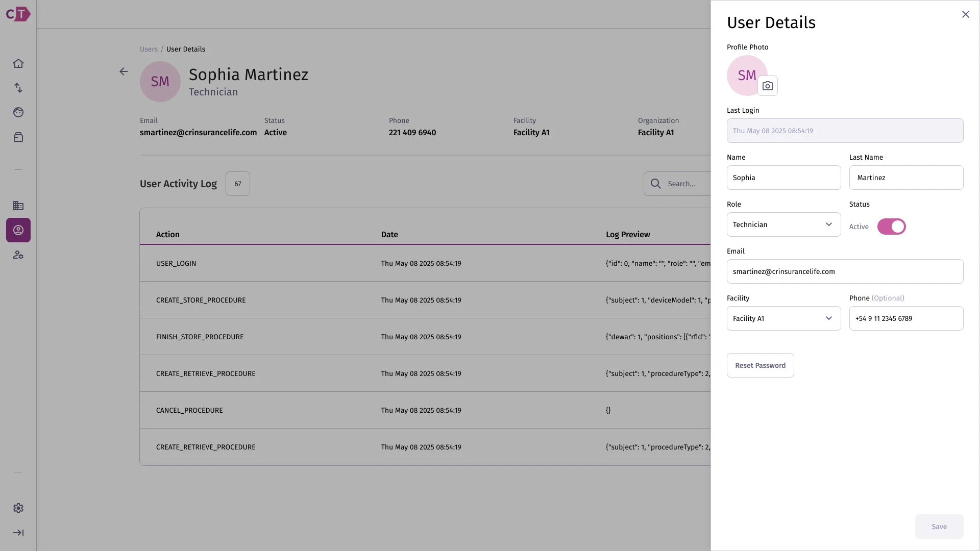This screenshot has height=551, width=980.
Task: Click the Log Preview column header
Action: [x=628, y=235]
